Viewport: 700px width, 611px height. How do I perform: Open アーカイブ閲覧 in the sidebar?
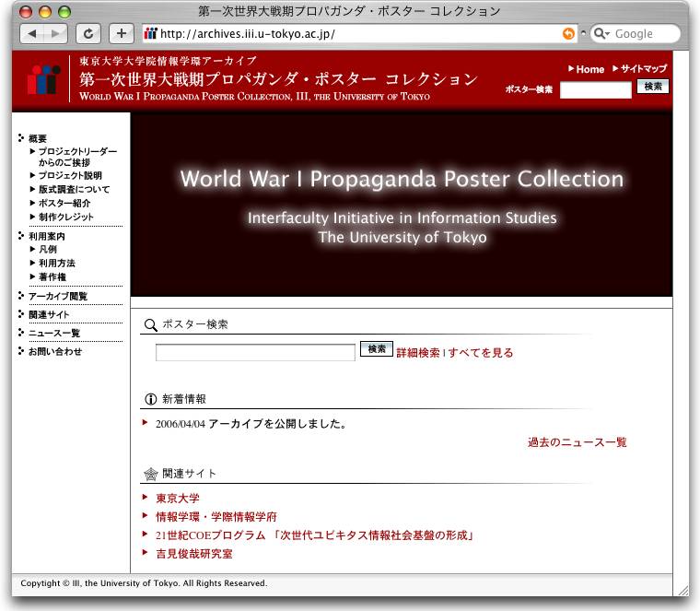pos(57,297)
